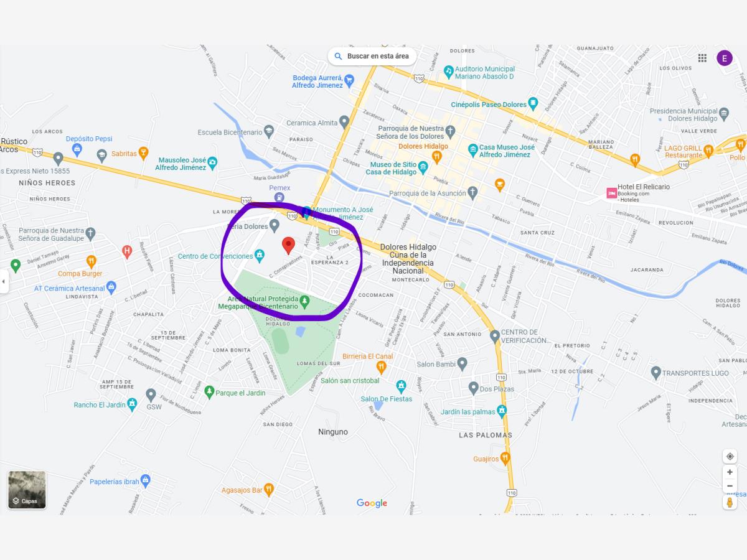Viewport: 747px width, 560px height.
Task: Open the purple E account avatar
Action: 724,58
